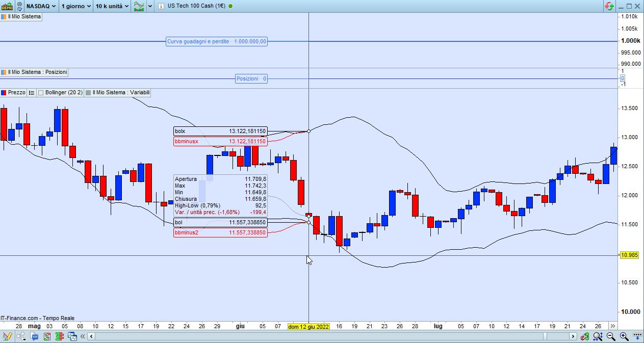This screenshot has width=644, height=343.
Task: Select the drawing pencil tool
Action: (7, 336)
